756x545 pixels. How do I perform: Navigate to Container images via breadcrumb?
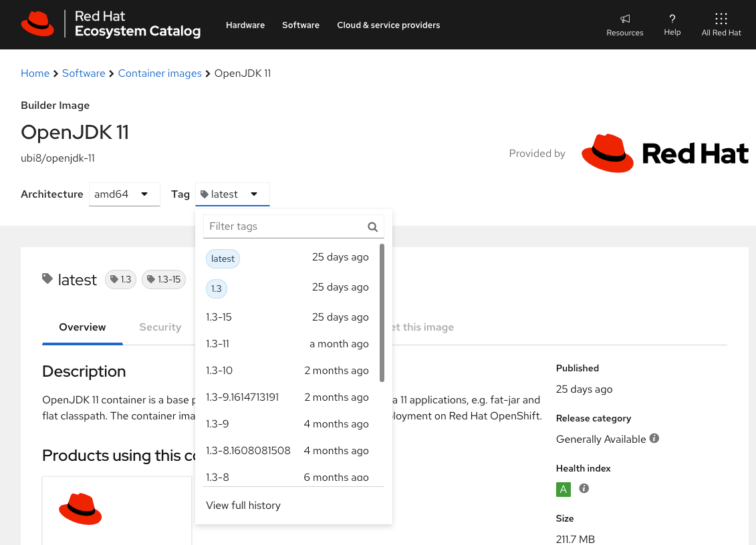point(160,73)
